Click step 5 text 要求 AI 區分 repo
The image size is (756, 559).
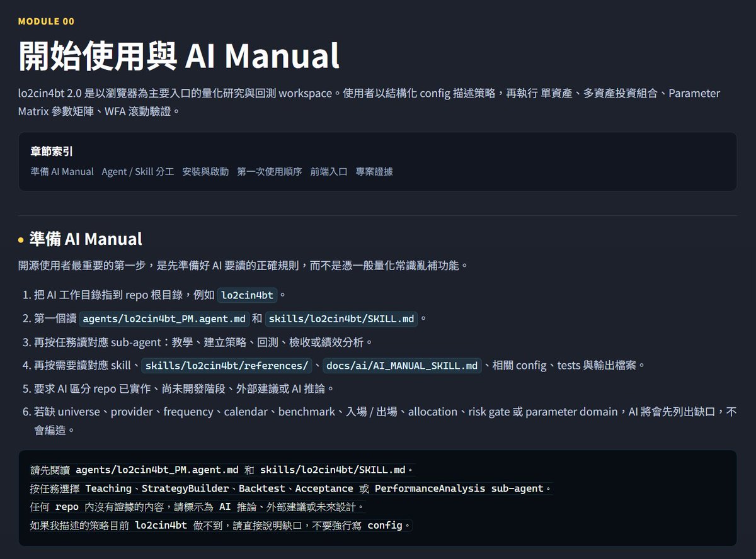tap(184, 389)
